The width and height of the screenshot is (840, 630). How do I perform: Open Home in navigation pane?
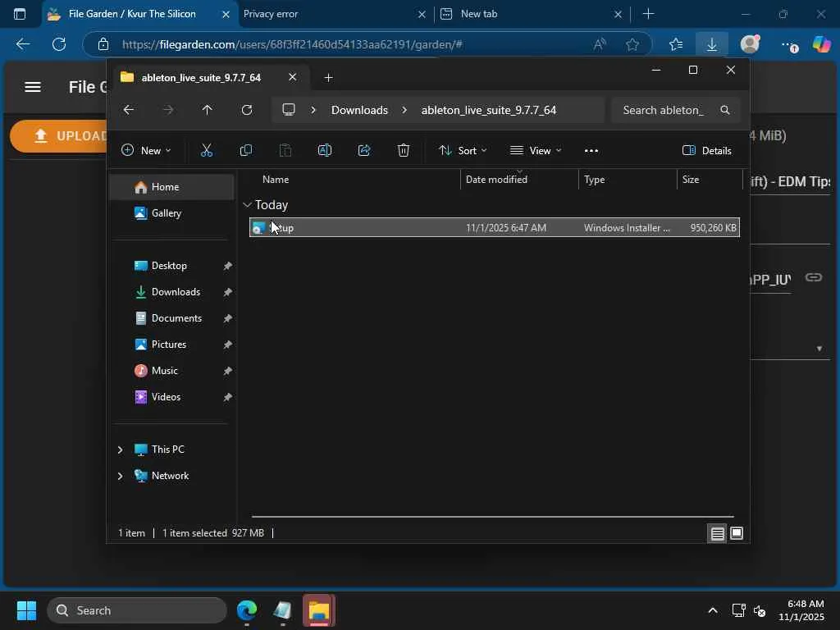(171, 187)
